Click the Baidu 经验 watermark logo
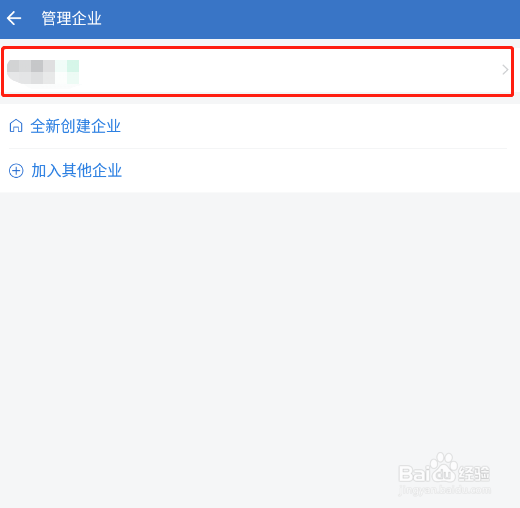 tap(444, 473)
